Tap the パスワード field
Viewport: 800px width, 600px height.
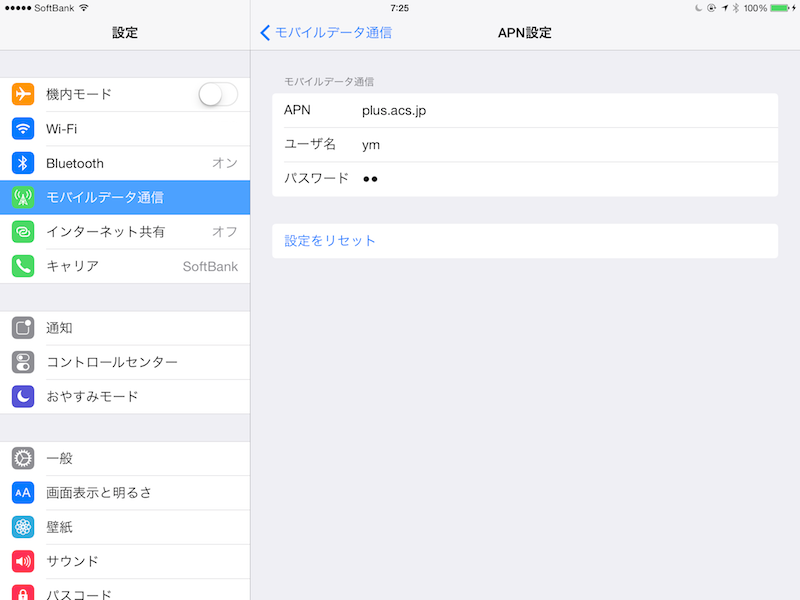click(x=525, y=179)
